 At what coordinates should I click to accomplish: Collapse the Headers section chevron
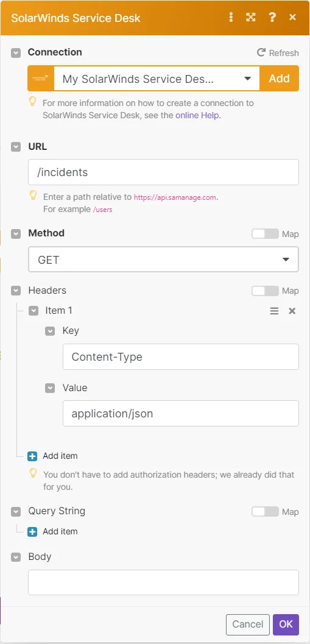point(16,291)
